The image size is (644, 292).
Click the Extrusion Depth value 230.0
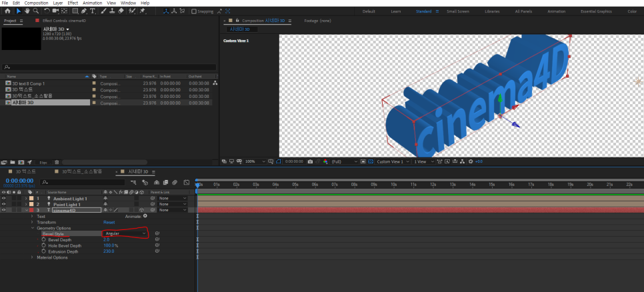coord(109,251)
